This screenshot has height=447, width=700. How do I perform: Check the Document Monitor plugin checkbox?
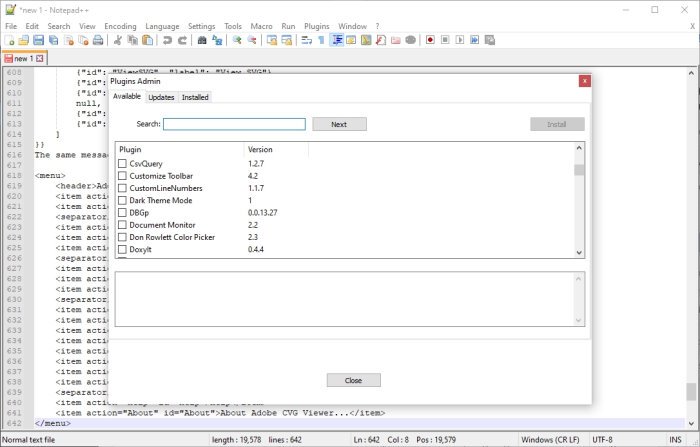pyautogui.click(x=122, y=225)
